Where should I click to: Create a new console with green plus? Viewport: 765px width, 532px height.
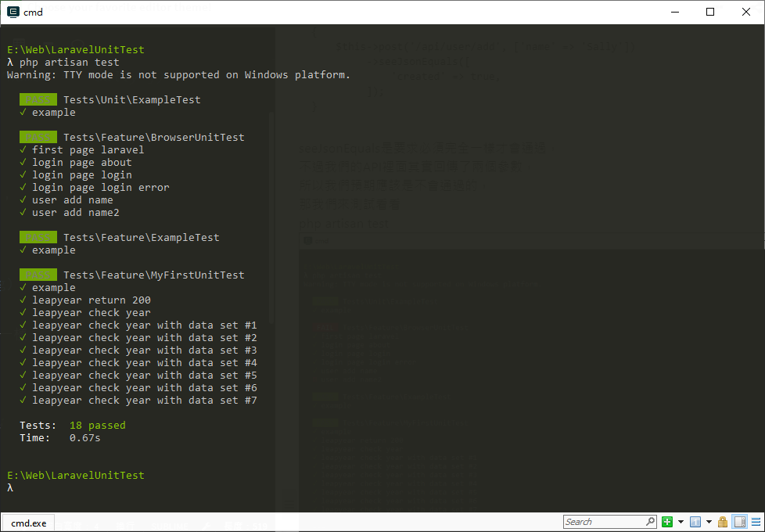click(667, 522)
